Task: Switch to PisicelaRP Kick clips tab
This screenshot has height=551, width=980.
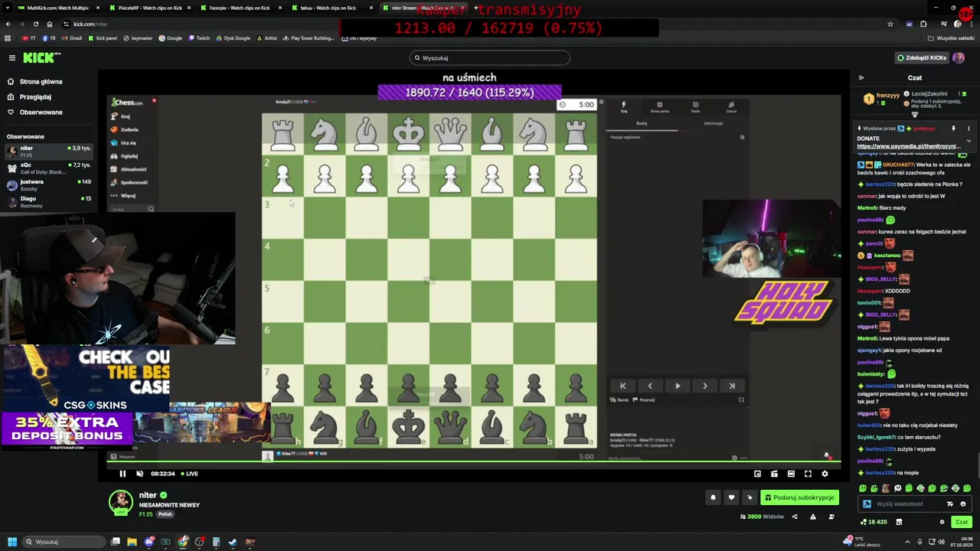Action: (150, 8)
